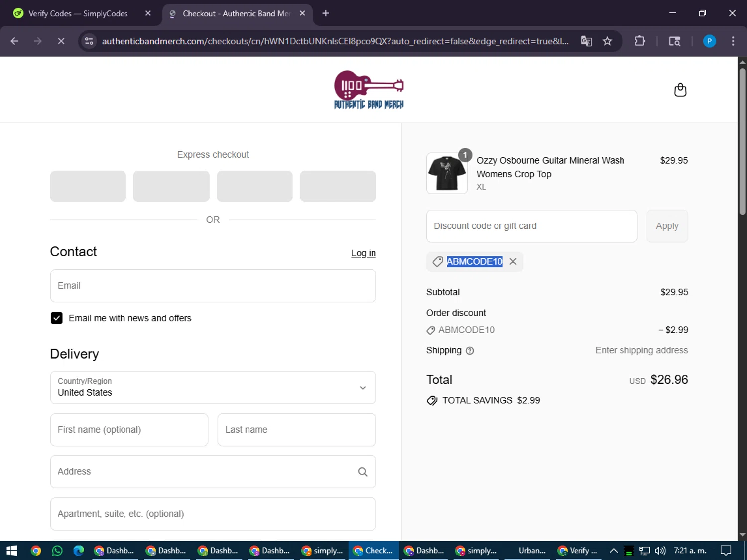Image resolution: width=747 pixels, height=560 pixels.
Task: Open the pinned Chrome taskbar icon
Action: point(36,551)
